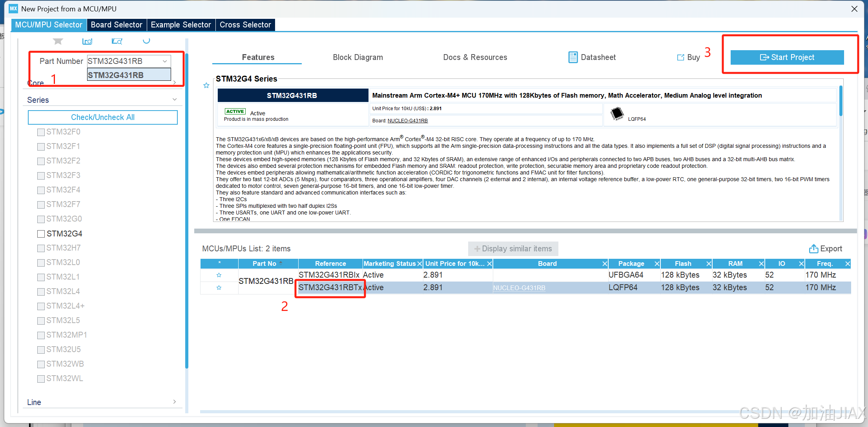Click the Export icon
Viewport: 868px width, 427px height.
[x=813, y=249]
